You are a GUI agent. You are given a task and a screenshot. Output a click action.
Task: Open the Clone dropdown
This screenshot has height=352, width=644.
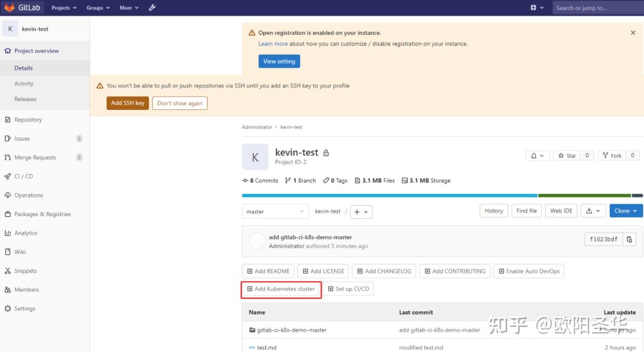pyautogui.click(x=626, y=210)
